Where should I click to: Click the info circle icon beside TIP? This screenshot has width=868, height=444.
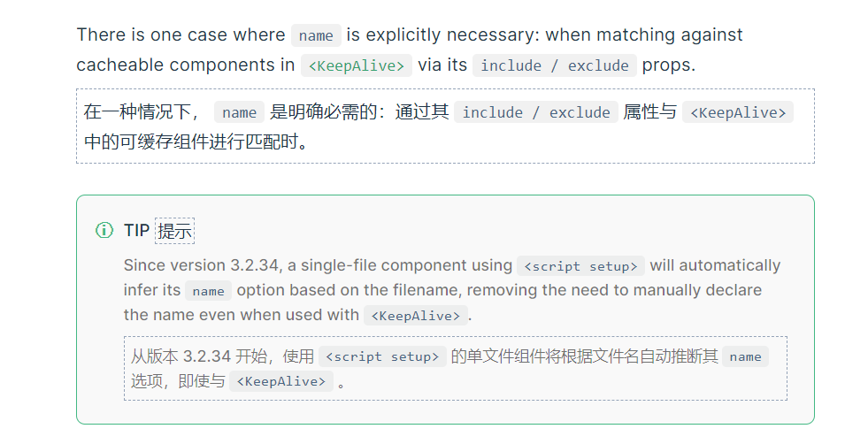pyautogui.click(x=104, y=231)
